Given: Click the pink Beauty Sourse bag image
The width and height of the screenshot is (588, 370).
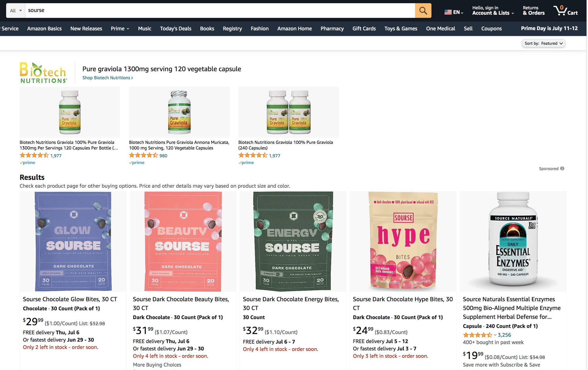Looking at the screenshot, I should point(183,241).
